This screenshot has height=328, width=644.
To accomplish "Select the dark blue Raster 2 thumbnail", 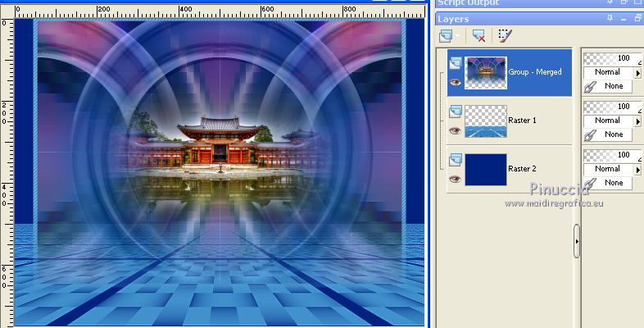I will tap(486, 170).
